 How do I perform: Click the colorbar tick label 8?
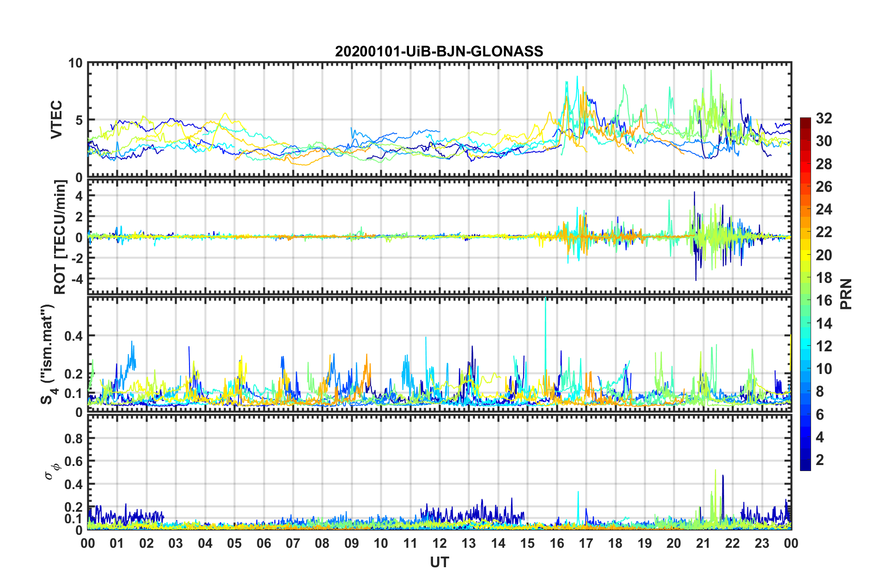(820, 392)
